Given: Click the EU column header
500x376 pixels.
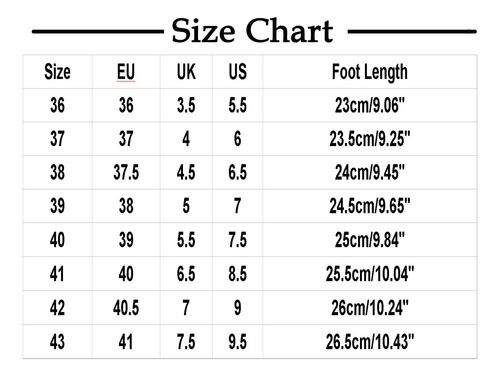Looking at the screenshot, I should [x=126, y=72].
